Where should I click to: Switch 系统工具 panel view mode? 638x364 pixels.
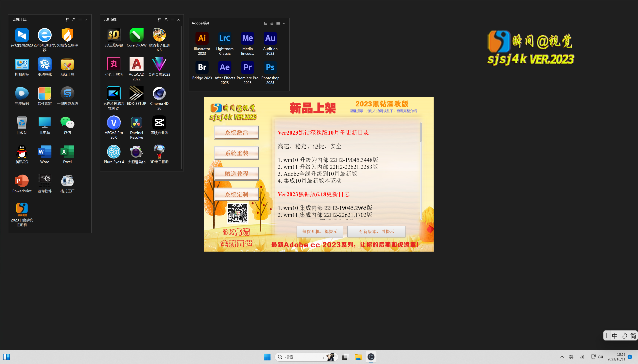point(68,20)
